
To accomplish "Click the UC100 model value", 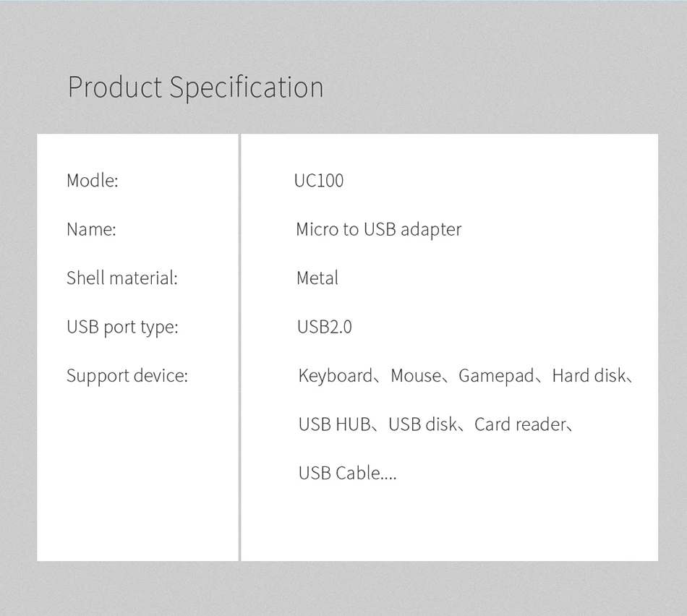I will tap(319, 181).
